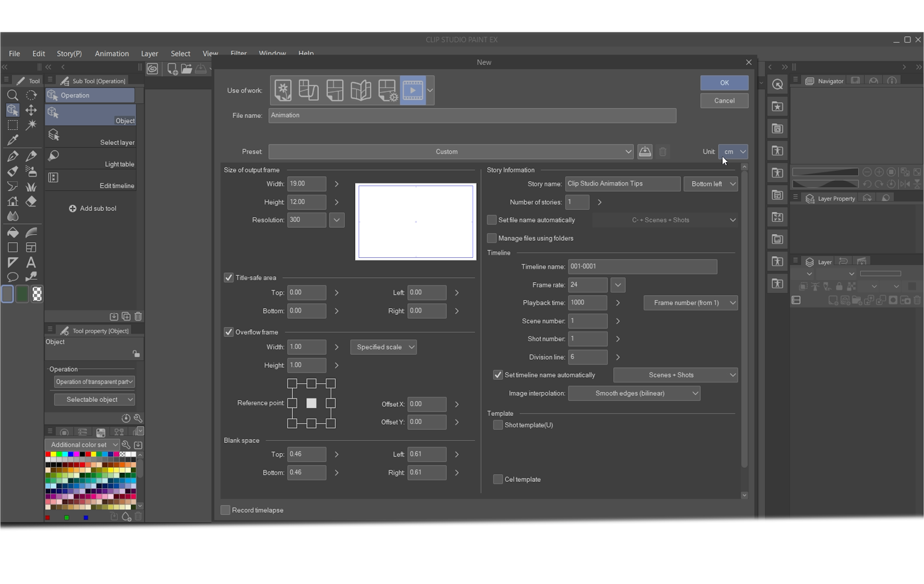924x584 pixels.
Task: Open the Animation menu
Action: 112,54
